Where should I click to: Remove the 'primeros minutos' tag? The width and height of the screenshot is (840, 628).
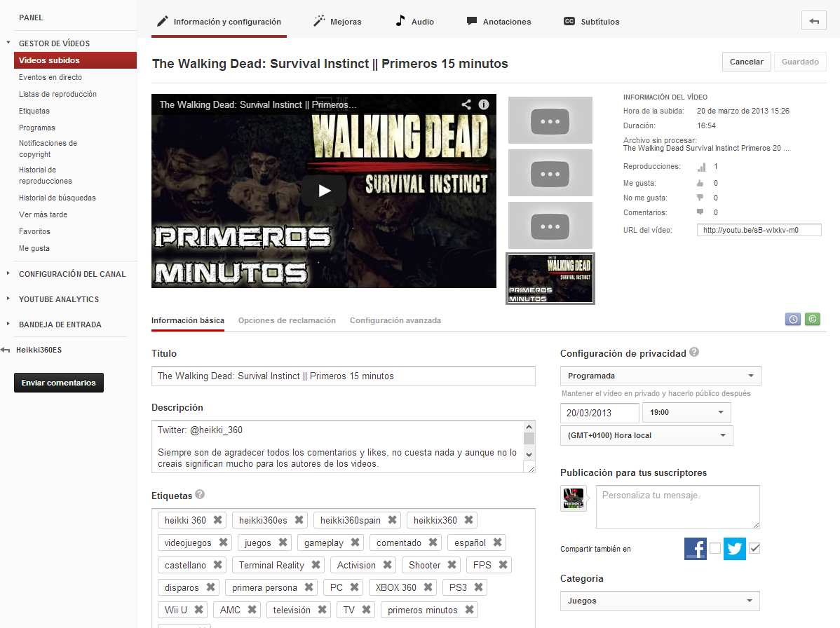pos(469,610)
